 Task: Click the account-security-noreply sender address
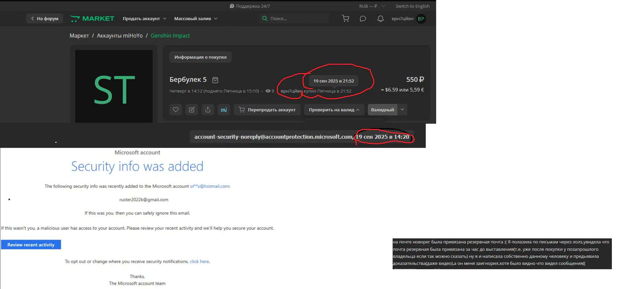click(x=273, y=137)
